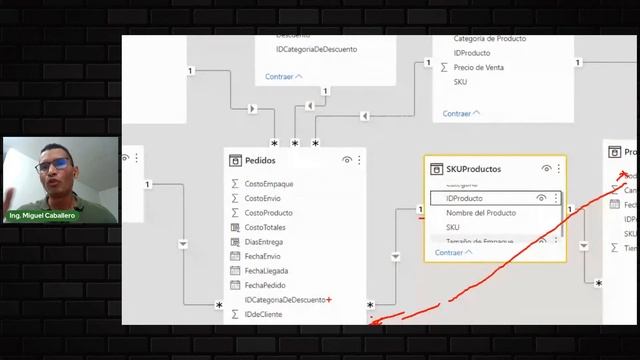Click the sigma icon beside CostoEnvio
This screenshot has height=360, width=640.
235,198
